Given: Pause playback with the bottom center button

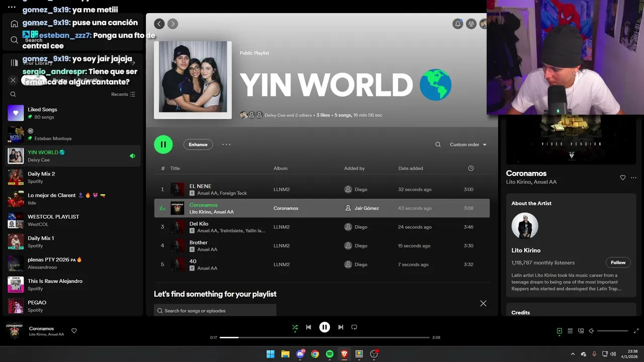Looking at the screenshot, I should [x=325, y=327].
